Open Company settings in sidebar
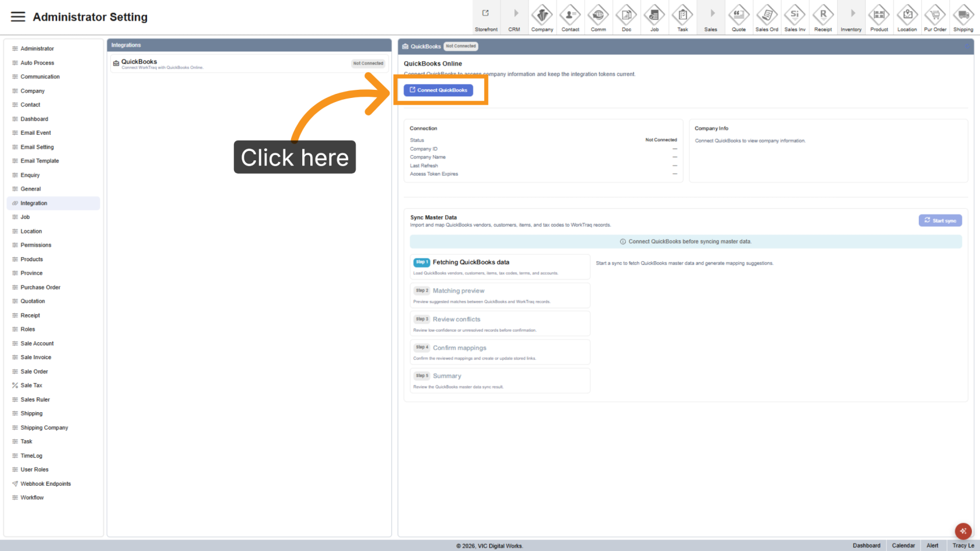 pos(53,91)
